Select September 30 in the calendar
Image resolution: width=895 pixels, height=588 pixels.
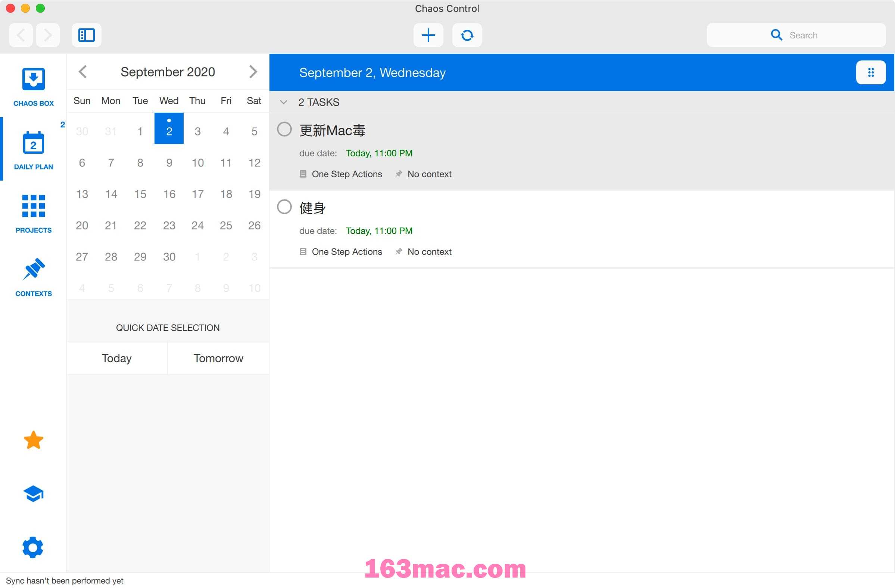(169, 257)
